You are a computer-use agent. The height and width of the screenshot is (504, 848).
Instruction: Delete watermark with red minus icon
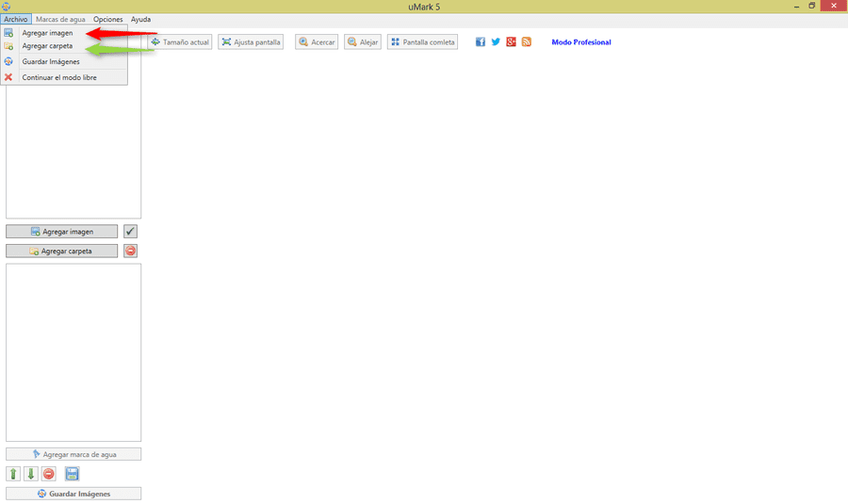point(49,474)
